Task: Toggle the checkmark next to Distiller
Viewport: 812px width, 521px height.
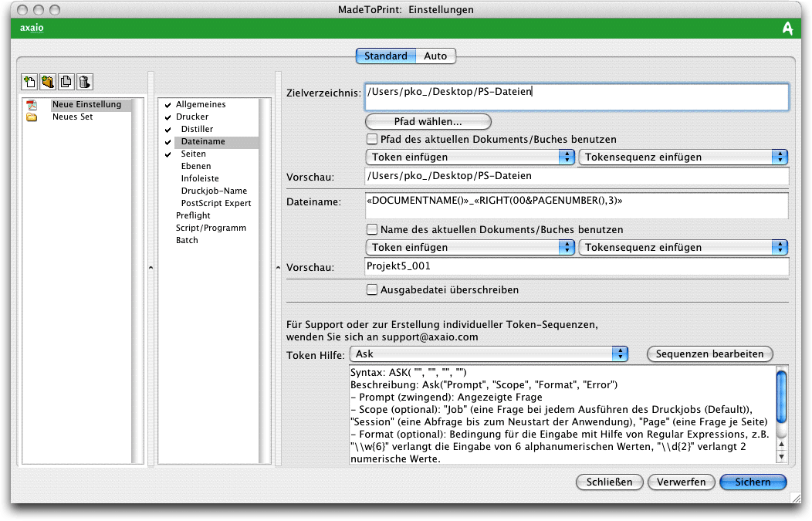Action: [x=167, y=130]
